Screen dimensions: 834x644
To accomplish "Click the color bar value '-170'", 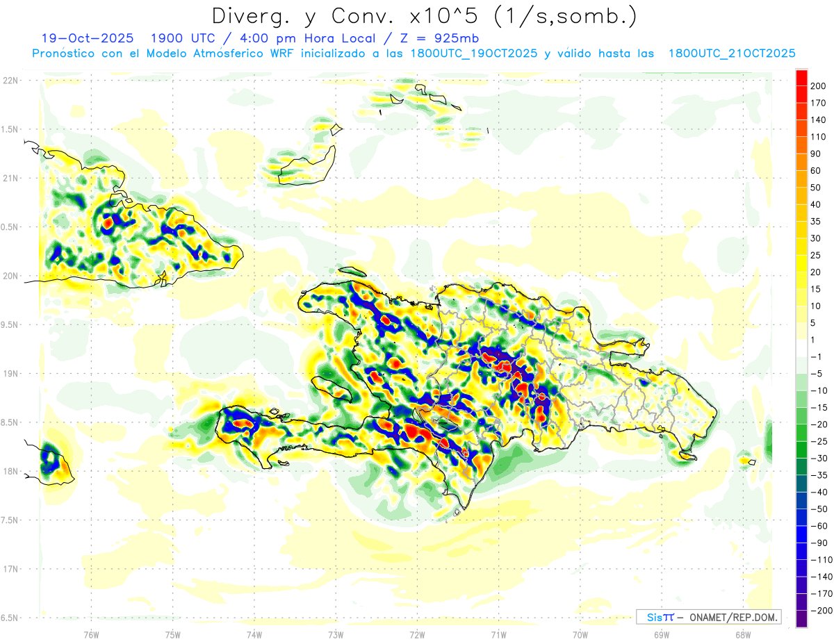I will 821,594.
